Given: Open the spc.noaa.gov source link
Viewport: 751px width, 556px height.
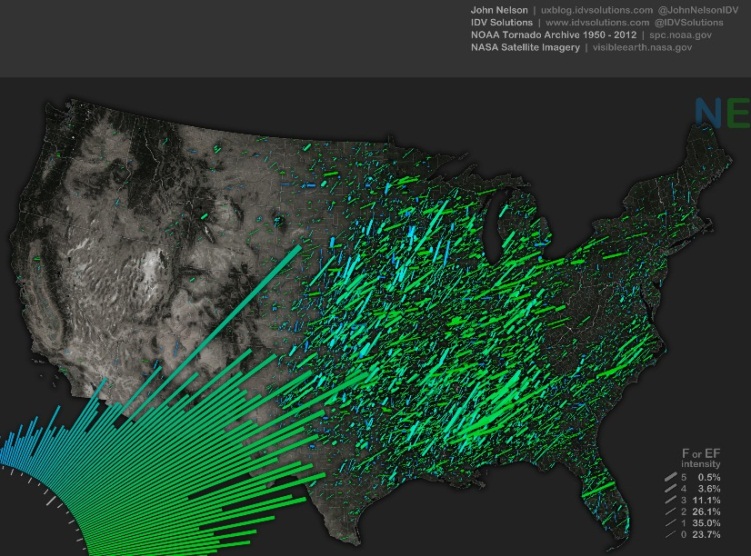Looking at the screenshot, I should [679, 35].
